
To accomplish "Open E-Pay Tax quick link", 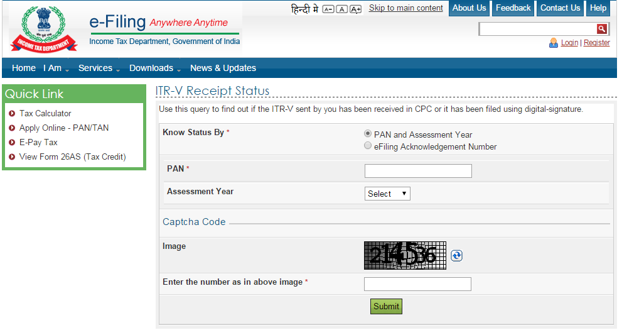I will pos(38,142).
